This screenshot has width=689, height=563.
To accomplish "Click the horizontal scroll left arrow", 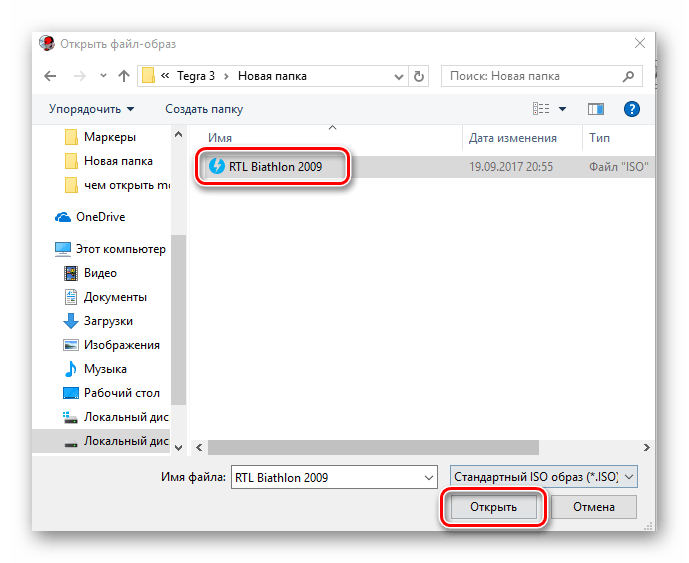I will 199,447.
